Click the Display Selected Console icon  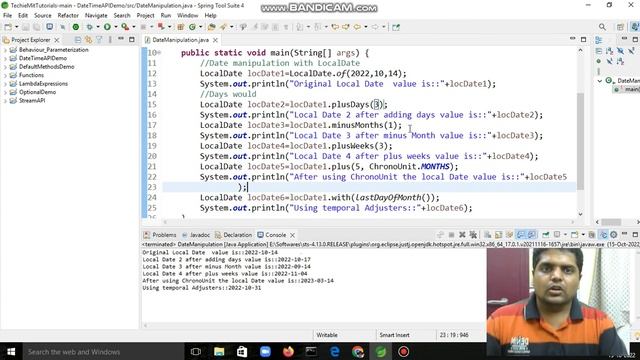[557, 235]
